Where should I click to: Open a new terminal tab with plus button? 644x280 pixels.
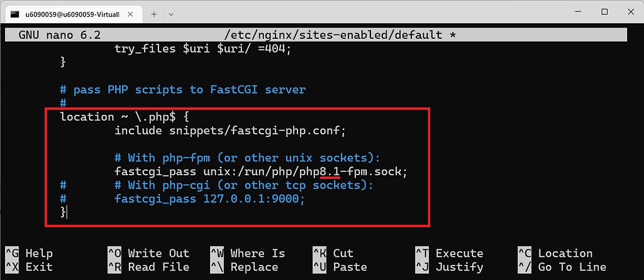coord(154,14)
